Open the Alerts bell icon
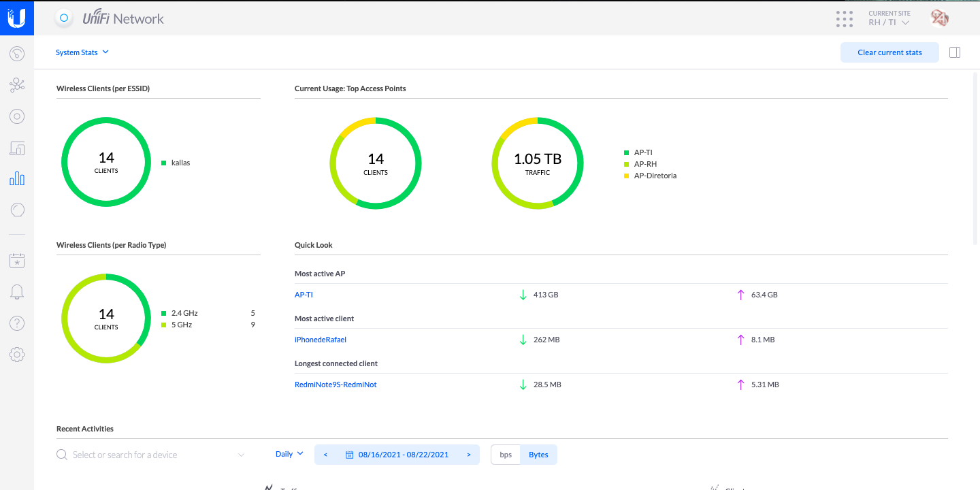 point(17,292)
